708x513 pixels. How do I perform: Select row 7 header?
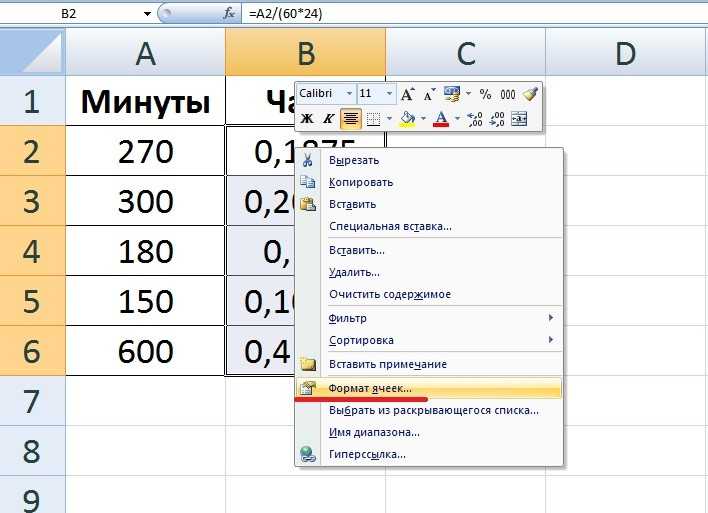pos(33,401)
